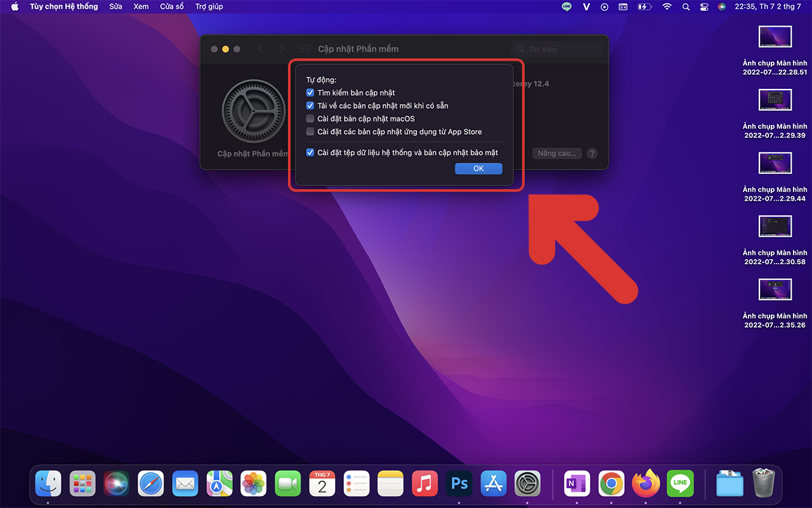Open Photos from the Dock
812x508 pixels.
[254, 484]
